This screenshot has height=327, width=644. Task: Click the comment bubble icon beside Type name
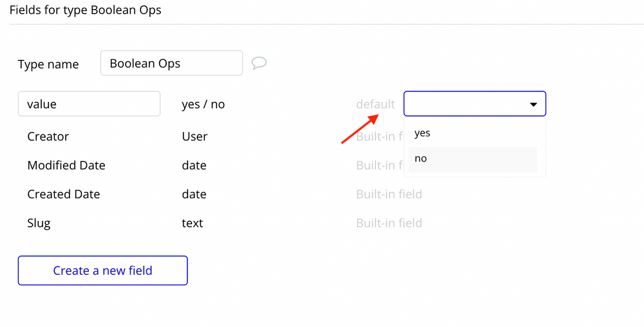tap(259, 63)
